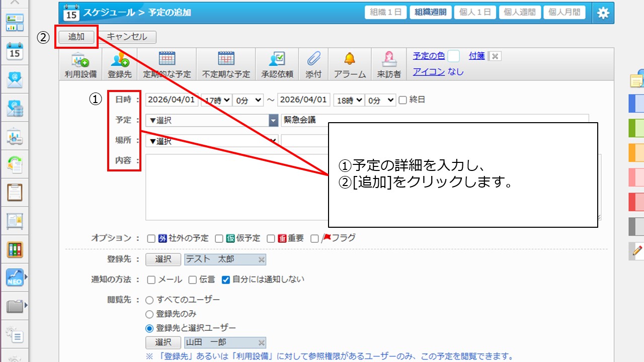This screenshot has height=362, width=644.
Task: Uncheck 自分には通知しない checkbox
Action: click(x=226, y=280)
